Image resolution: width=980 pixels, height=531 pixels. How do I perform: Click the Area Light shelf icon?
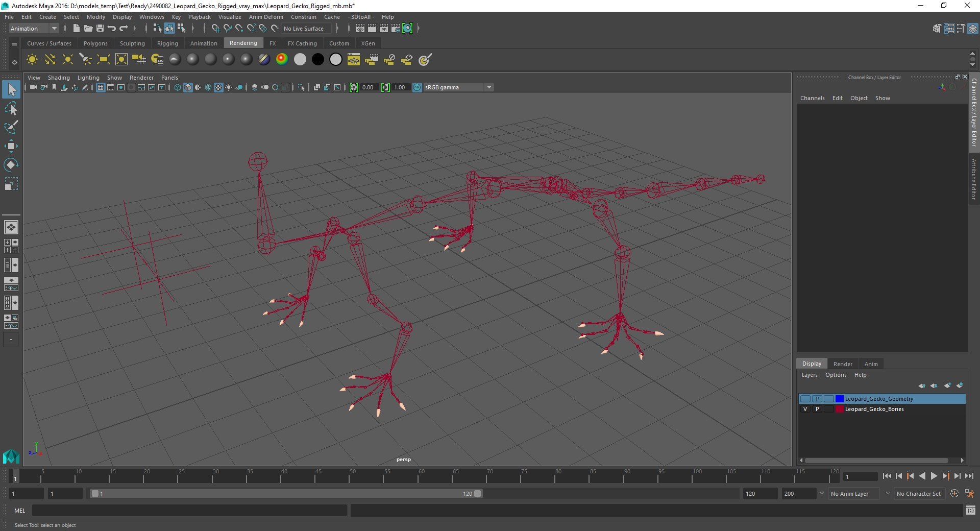(103, 60)
